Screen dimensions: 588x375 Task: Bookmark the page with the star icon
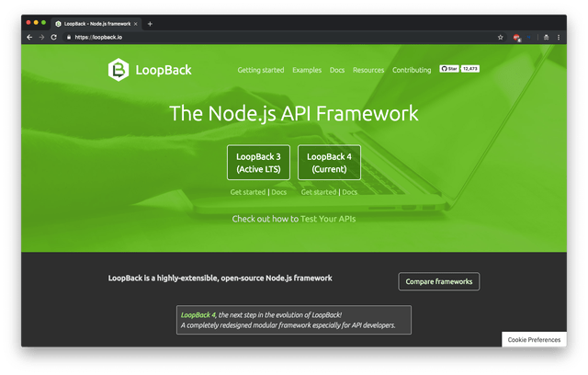pyautogui.click(x=500, y=37)
